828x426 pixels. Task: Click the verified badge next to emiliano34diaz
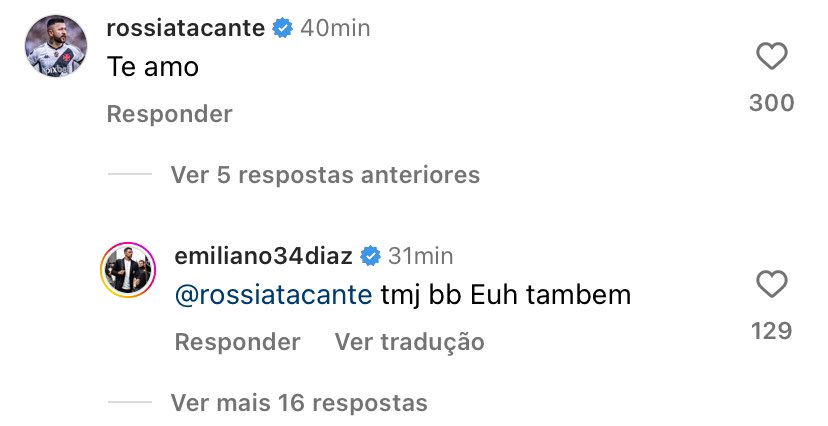pos(370,256)
